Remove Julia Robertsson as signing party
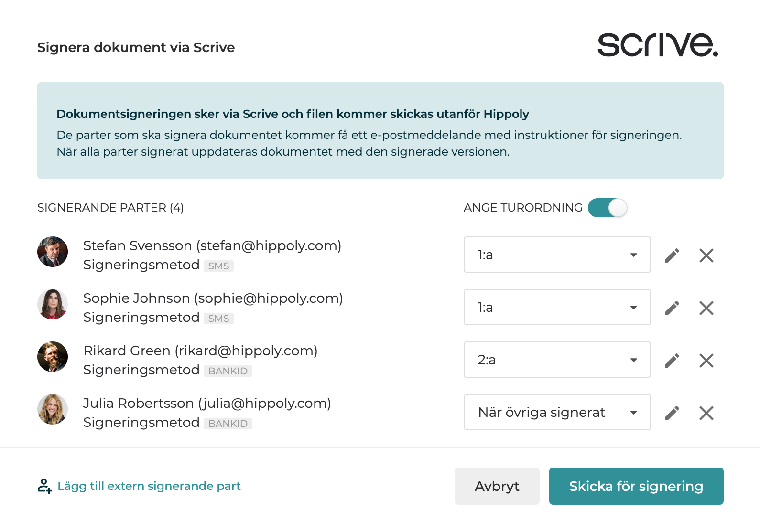 click(706, 413)
